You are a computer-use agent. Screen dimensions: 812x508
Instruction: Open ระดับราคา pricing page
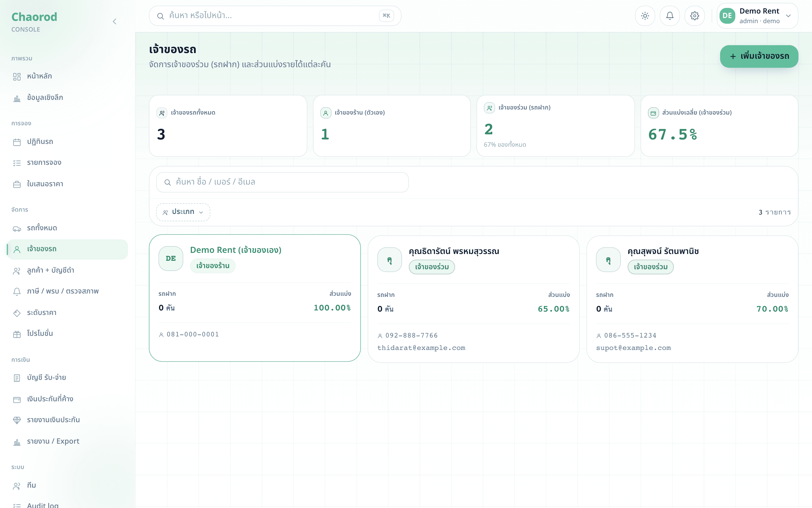(67, 313)
